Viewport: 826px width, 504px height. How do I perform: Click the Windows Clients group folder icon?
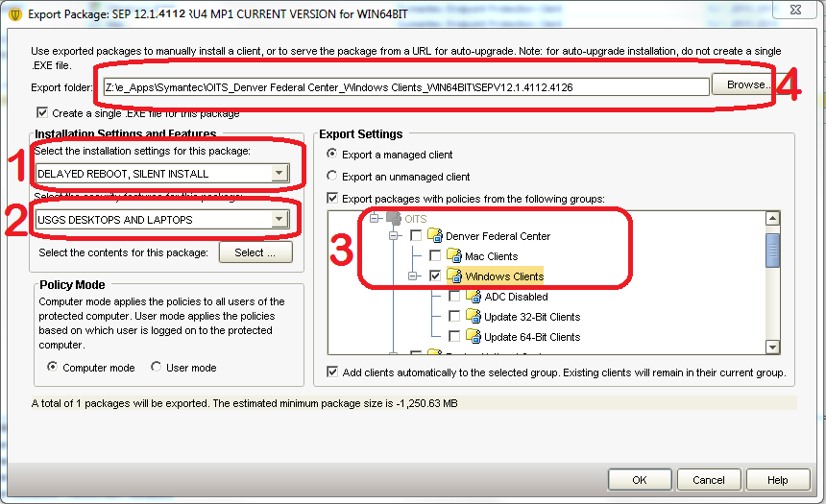tap(454, 276)
